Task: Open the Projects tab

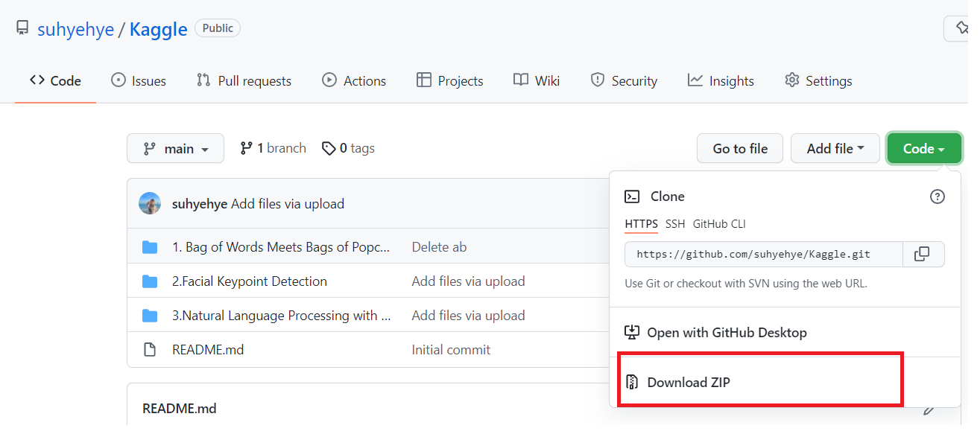Action: click(450, 80)
